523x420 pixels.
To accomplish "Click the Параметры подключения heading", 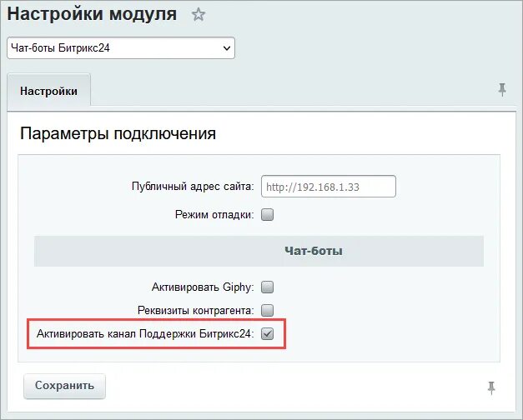I will coord(118,133).
